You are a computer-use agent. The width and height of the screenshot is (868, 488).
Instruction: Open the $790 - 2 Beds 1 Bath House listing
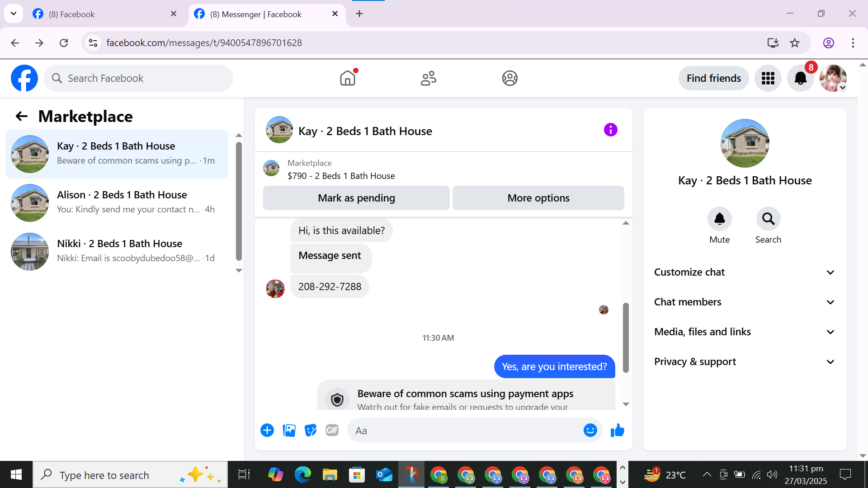tap(341, 176)
